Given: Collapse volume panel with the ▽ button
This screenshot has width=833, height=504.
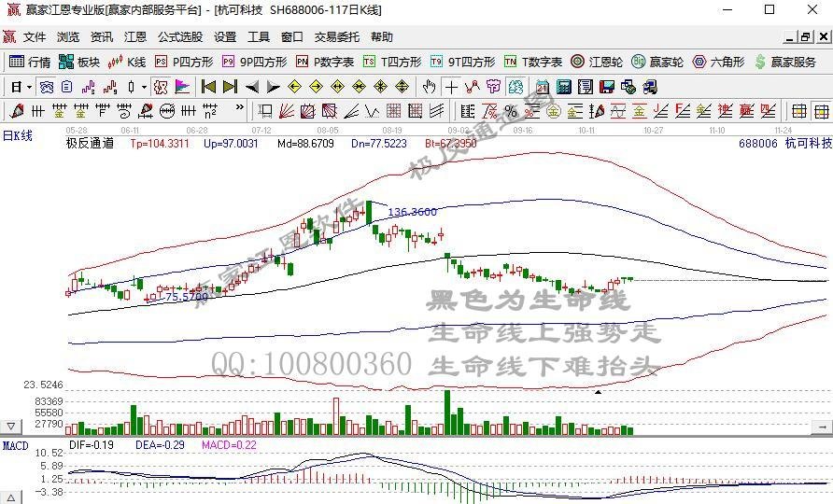Looking at the screenshot, I should click(11, 426).
